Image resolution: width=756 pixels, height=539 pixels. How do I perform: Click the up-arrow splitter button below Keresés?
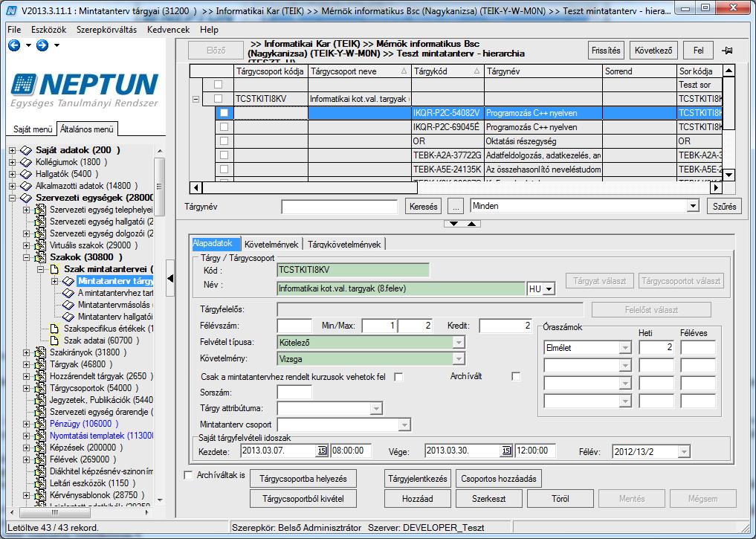471,224
